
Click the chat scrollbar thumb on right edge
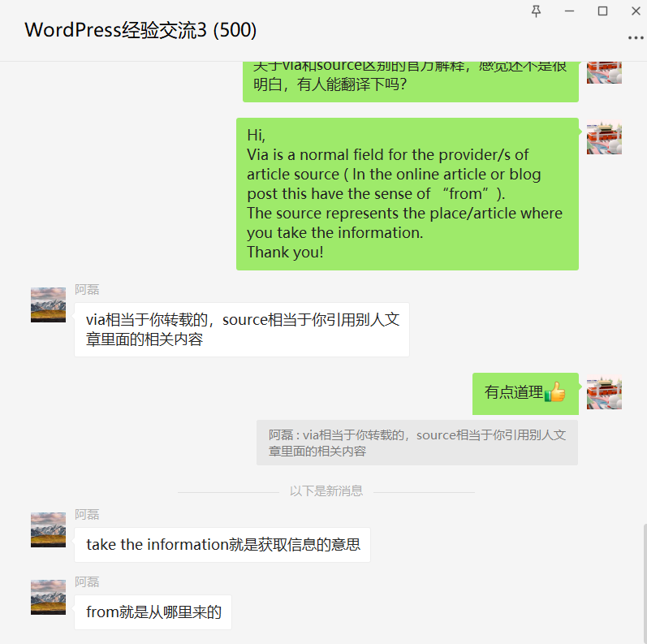click(645, 583)
